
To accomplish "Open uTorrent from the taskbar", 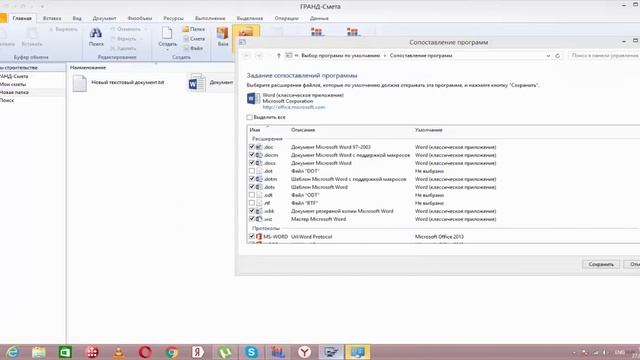I will (x=225, y=352).
